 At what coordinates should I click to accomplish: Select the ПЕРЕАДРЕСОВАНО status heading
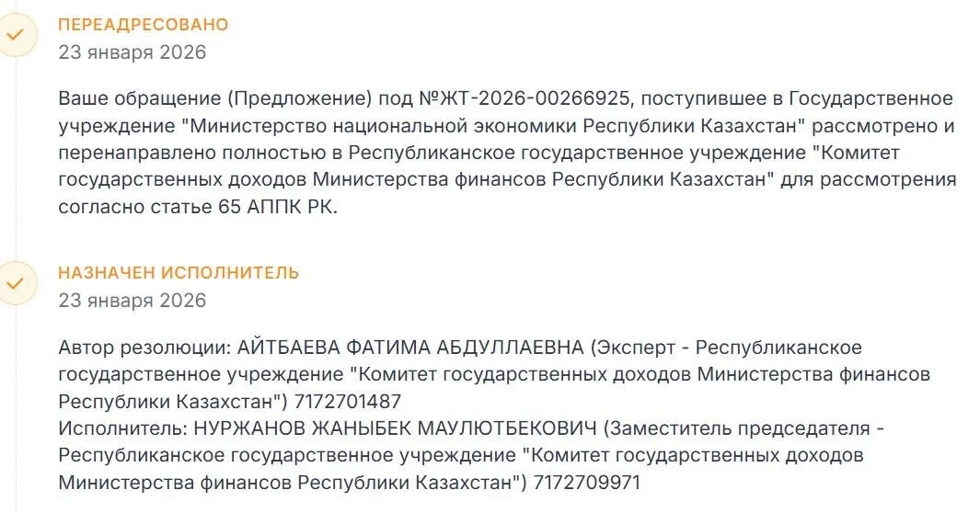coord(143,25)
